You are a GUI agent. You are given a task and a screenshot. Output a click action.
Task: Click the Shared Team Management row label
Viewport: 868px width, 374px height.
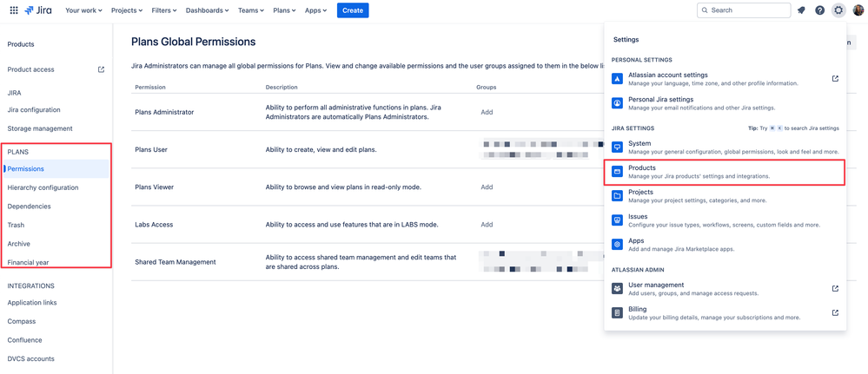pyautogui.click(x=176, y=262)
